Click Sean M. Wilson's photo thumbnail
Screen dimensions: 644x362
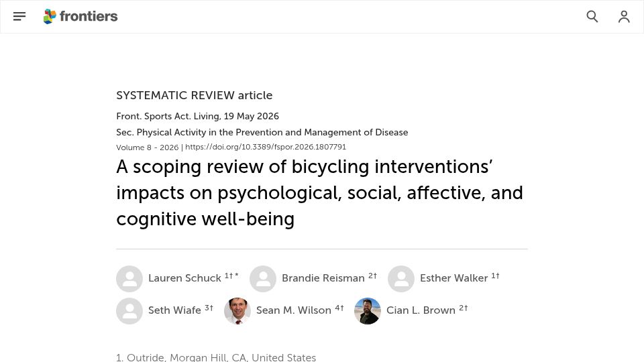(x=237, y=311)
